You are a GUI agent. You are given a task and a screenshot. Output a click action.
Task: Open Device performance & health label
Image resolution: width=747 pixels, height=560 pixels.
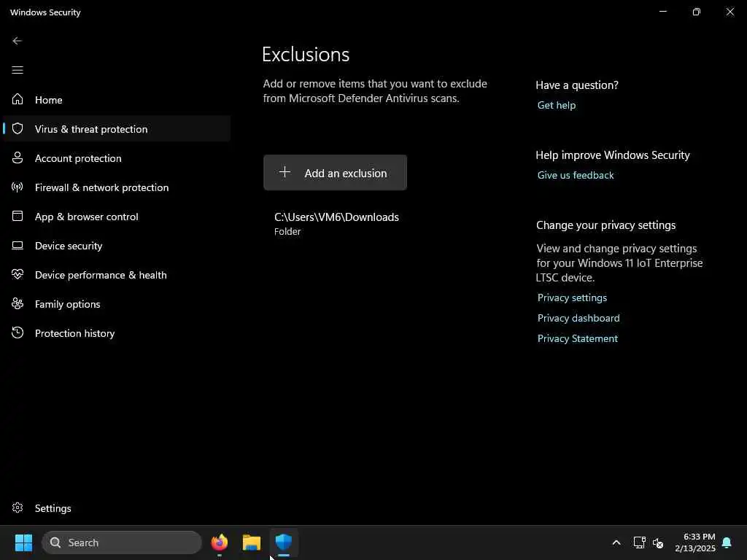[x=101, y=275]
